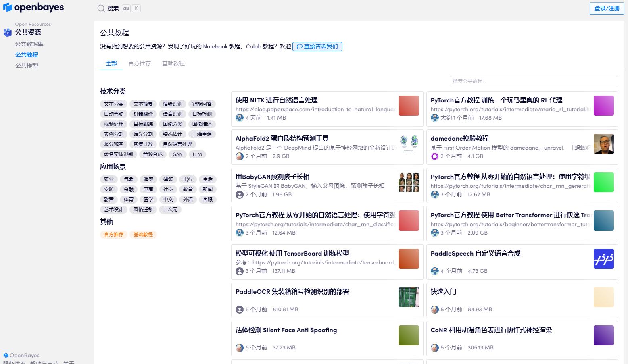Screen dimensions: 628x364
Task: Click the author avatar on the 训练一个玩马里奥的 RL 代理 card
Action: click(x=435, y=118)
